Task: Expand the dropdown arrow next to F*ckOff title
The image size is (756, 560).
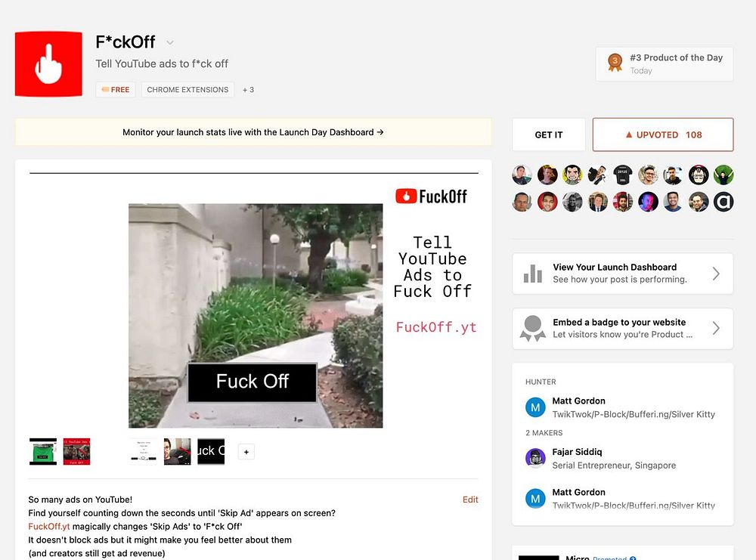Action: click(x=169, y=43)
